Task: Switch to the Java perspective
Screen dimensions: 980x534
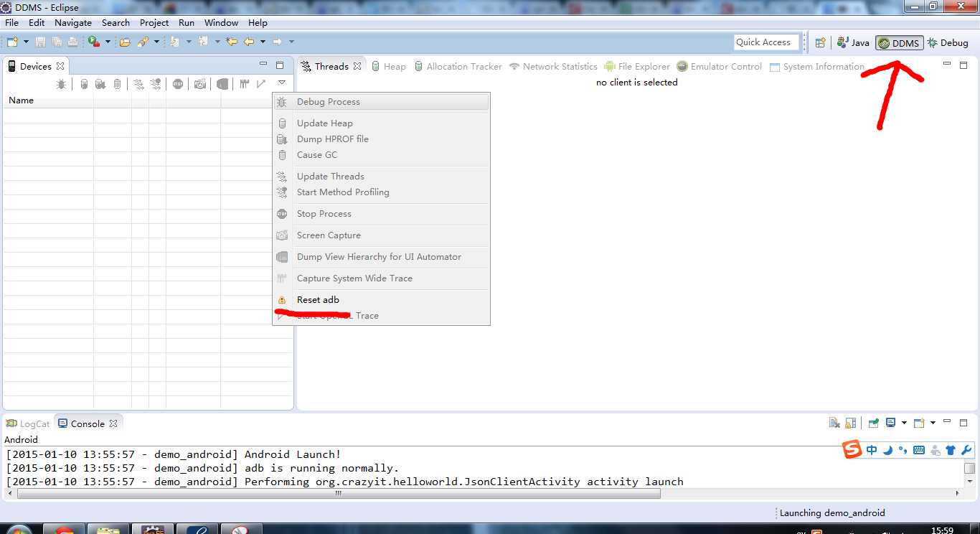Action: (x=853, y=42)
